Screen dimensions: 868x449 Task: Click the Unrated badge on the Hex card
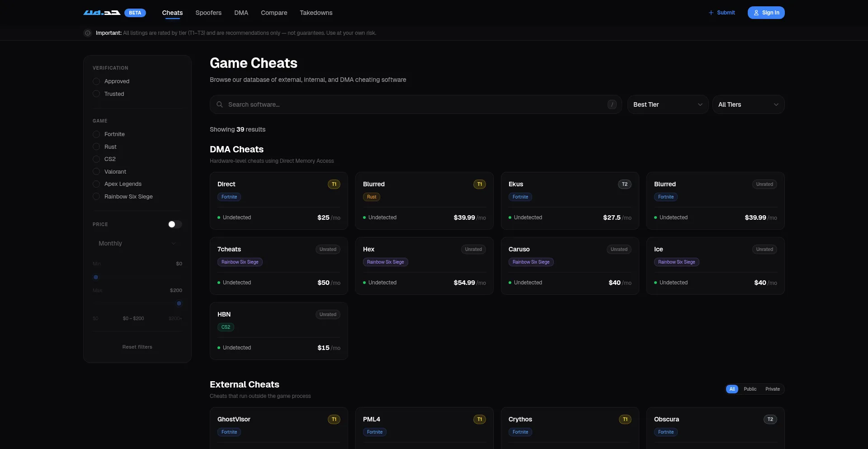click(x=473, y=249)
